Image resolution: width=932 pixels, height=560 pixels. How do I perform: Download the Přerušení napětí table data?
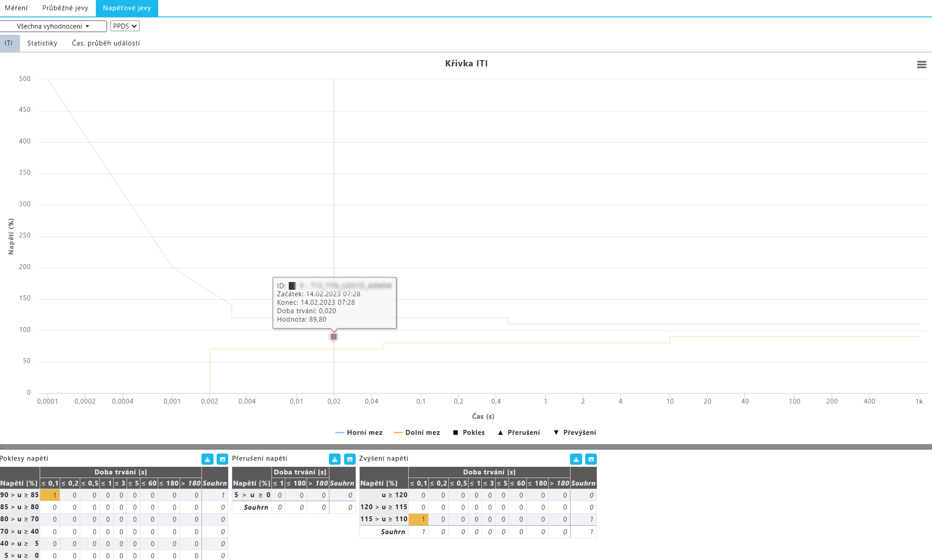[335, 459]
